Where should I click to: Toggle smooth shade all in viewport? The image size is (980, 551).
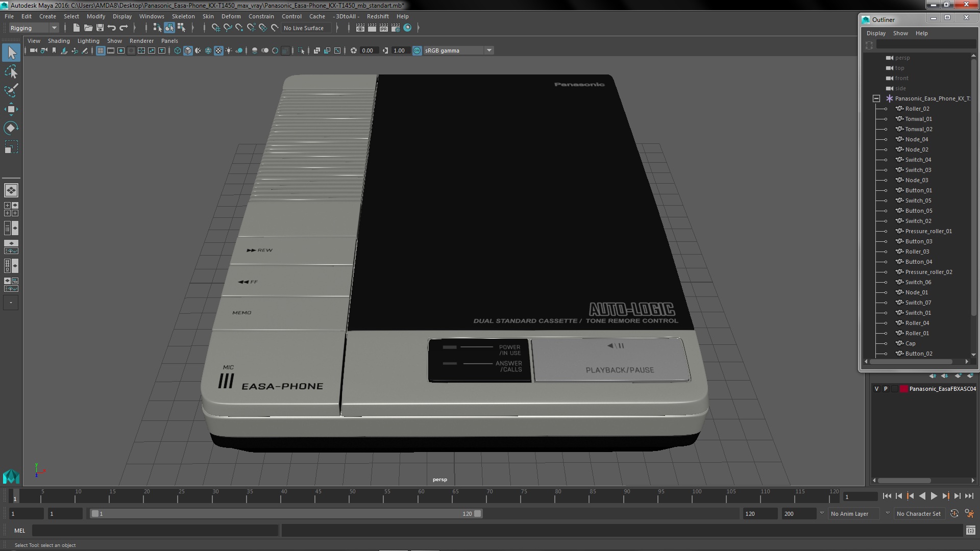coord(188,51)
